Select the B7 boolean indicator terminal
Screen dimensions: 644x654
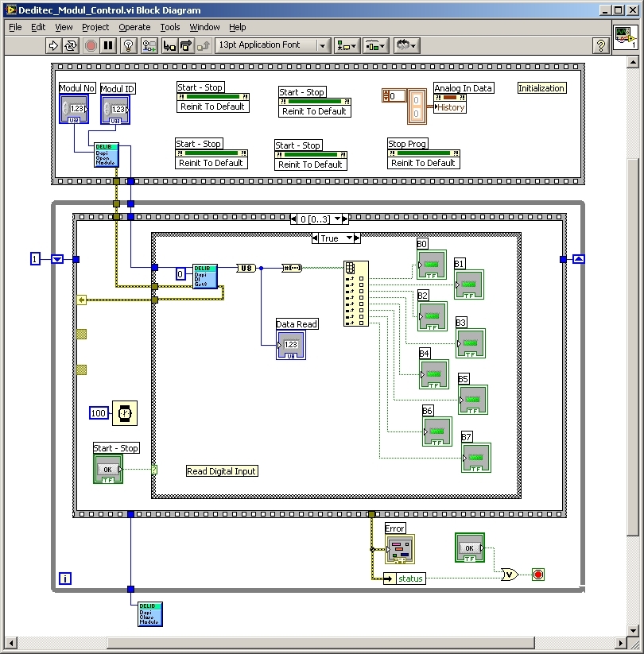click(476, 458)
